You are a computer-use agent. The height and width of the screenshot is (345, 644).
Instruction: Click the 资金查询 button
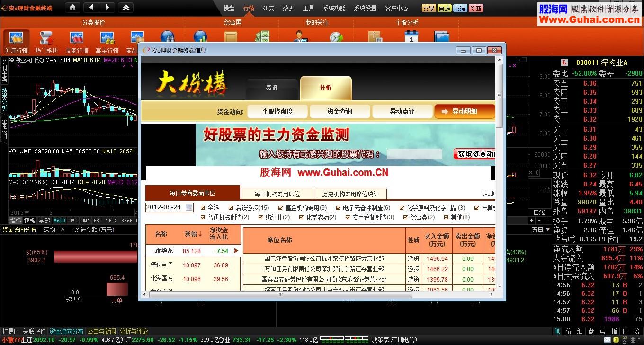tap(340, 111)
